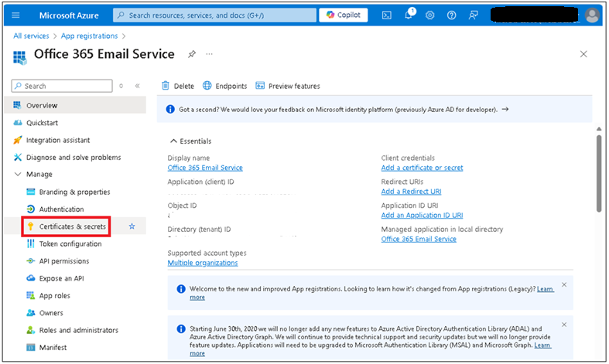The image size is (609, 364).
Task: Favorite Certificates & secrets with the star
Action: click(x=132, y=226)
